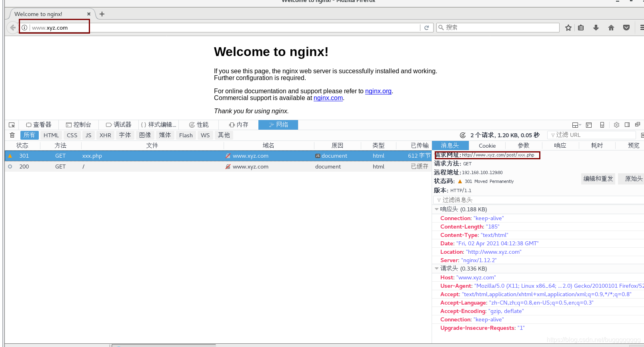
Task: Click the 搜索 search box
Action: click(498, 28)
